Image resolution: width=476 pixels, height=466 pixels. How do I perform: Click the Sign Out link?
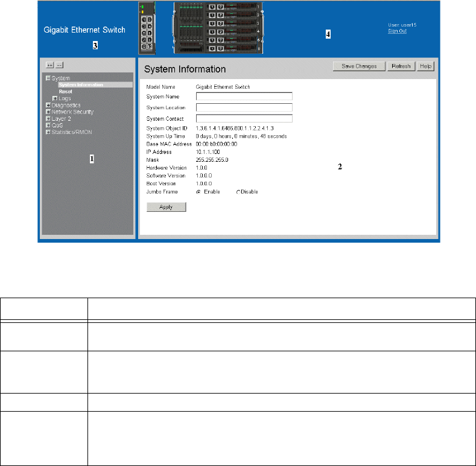(397, 31)
